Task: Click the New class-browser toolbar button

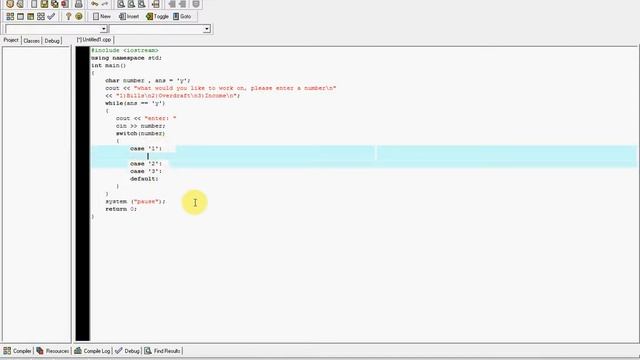Action: tap(102, 16)
